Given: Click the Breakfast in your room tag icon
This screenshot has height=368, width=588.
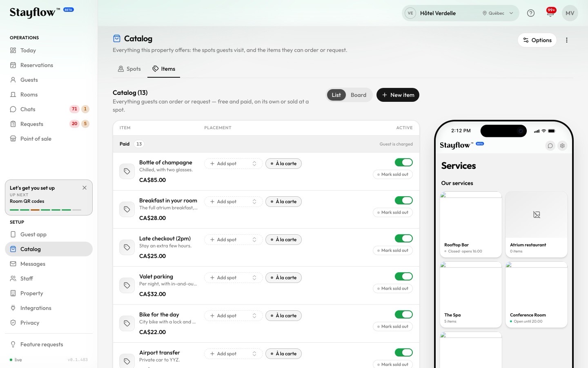Looking at the screenshot, I should tap(127, 209).
